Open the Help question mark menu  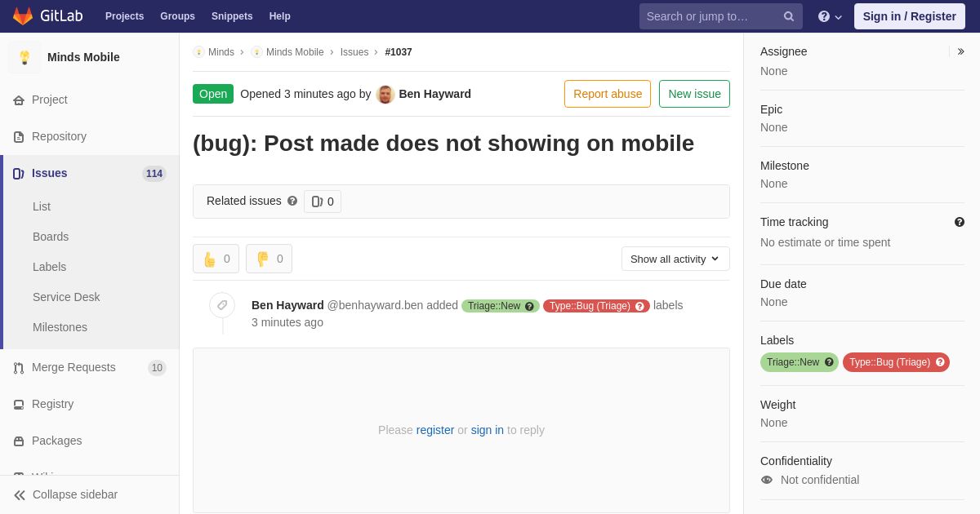830,16
